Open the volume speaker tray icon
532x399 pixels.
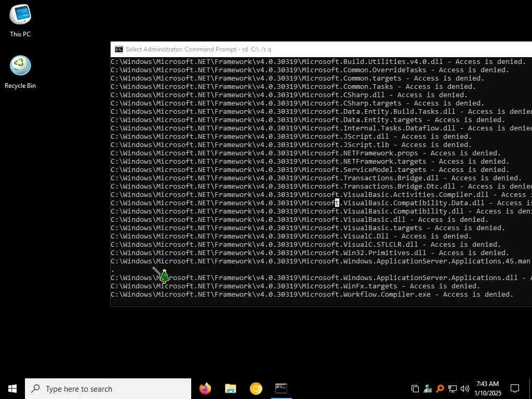(465, 389)
